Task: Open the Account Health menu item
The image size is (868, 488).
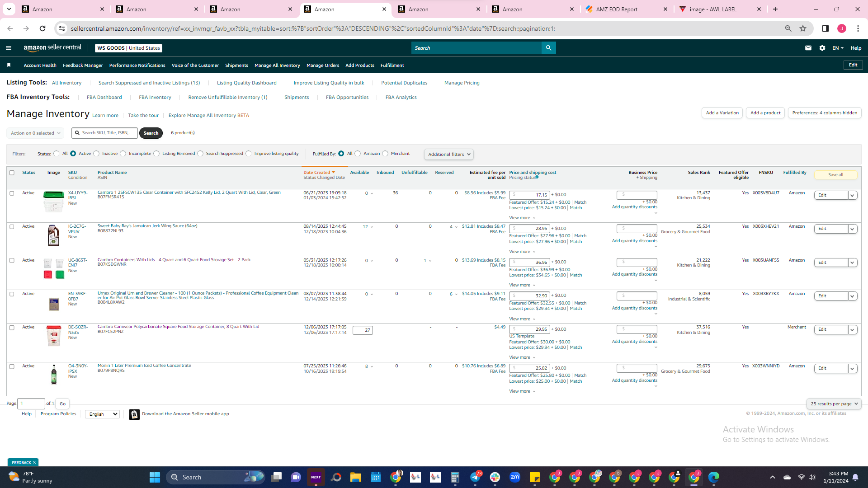Action: pyautogui.click(x=40, y=66)
